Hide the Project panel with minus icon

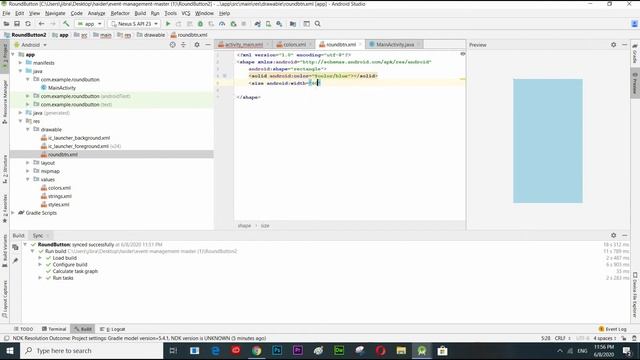(208, 44)
